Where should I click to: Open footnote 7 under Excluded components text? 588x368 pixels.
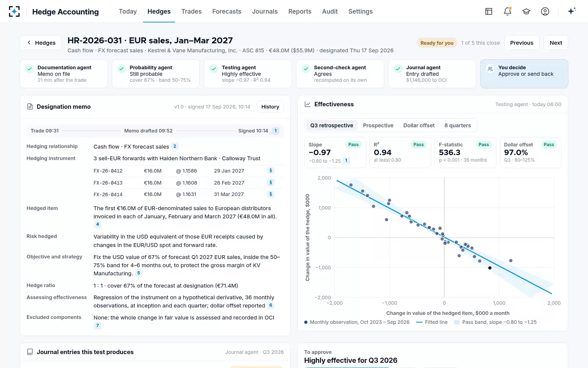pyautogui.click(x=97, y=326)
